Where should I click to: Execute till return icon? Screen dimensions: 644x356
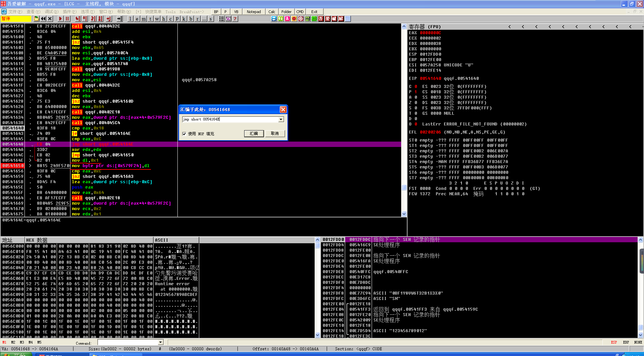pos(109,19)
